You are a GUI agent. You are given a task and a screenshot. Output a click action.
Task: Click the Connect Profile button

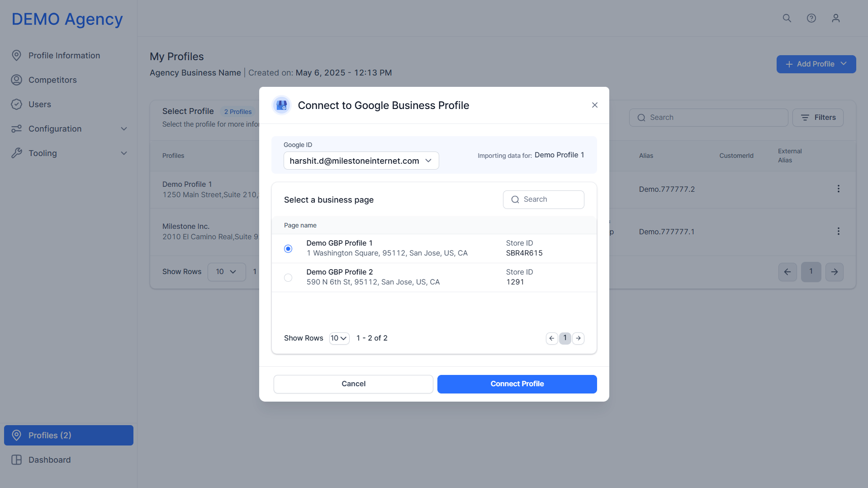click(x=517, y=384)
